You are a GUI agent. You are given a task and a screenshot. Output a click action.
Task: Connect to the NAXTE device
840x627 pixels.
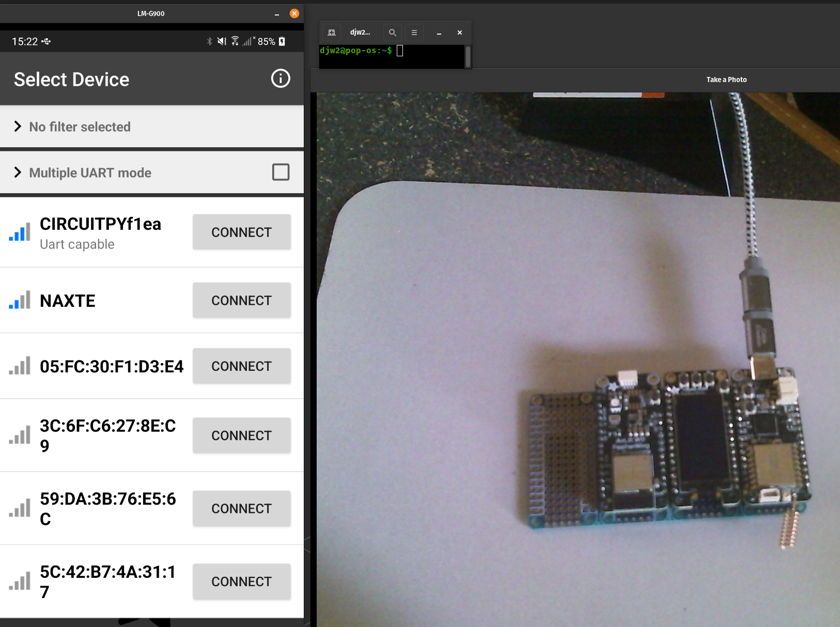coord(241,301)
